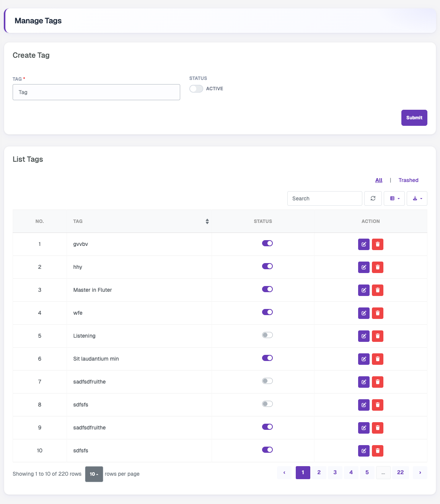
Task: Toggle status off for the gvvbv tag
Action: pyautogui.click(x=267, y=243)
